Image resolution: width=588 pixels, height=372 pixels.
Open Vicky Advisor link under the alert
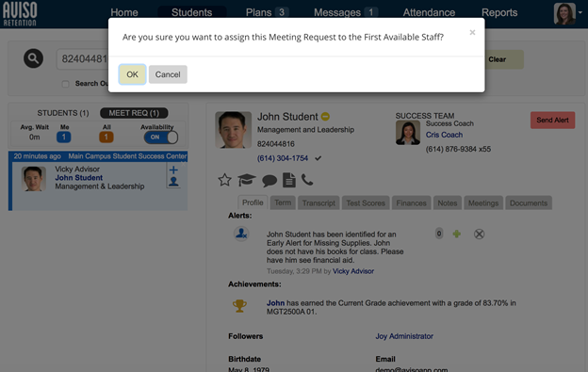pyautogui.click(x=353, y=271)
